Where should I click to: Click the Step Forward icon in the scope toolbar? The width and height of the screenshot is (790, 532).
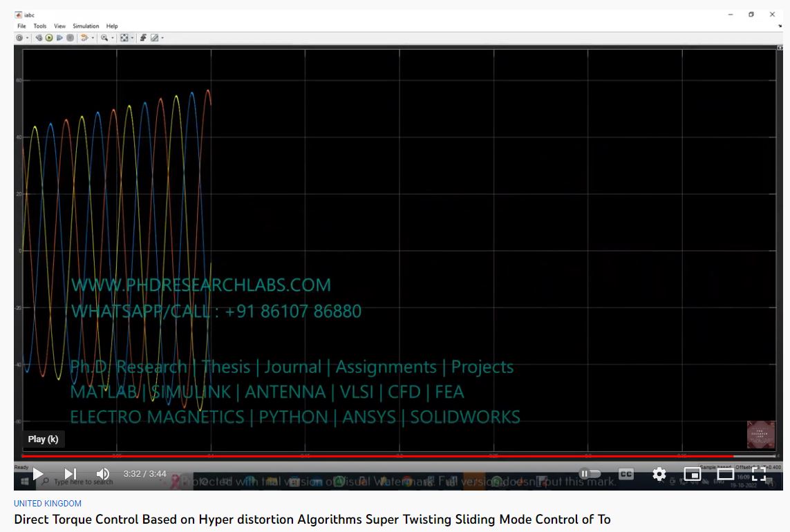point(59,38)
